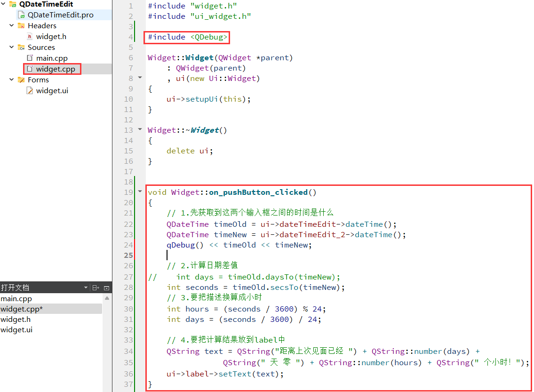
Task: Click line number 19 in the gutter
Action: pos(128,192)
